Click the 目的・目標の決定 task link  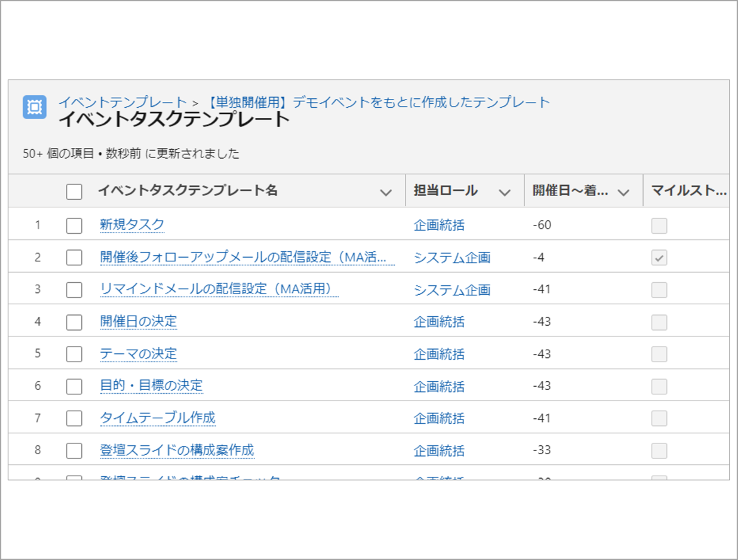tap(151, 386)
